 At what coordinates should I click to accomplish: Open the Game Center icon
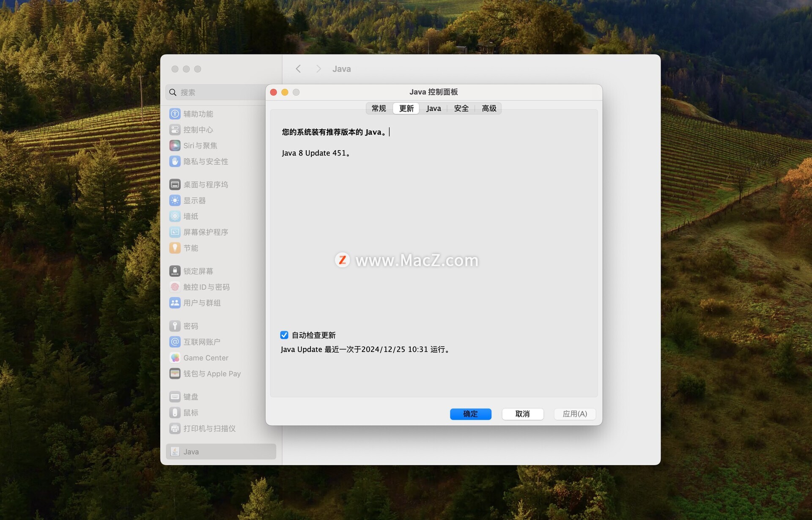tap(175, 358)
